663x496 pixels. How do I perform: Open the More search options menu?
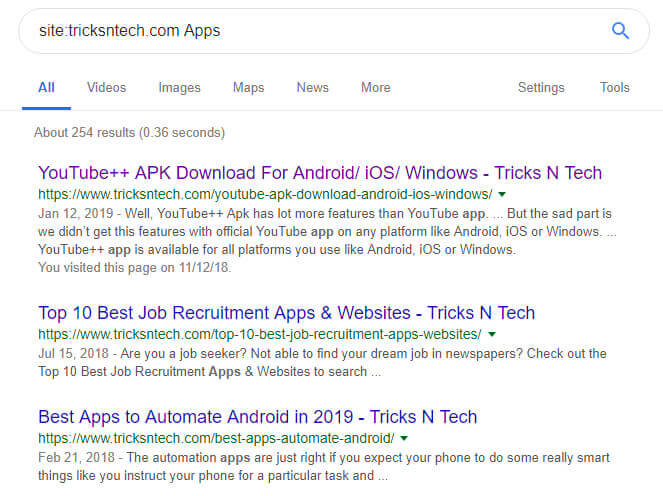[375, 88]
